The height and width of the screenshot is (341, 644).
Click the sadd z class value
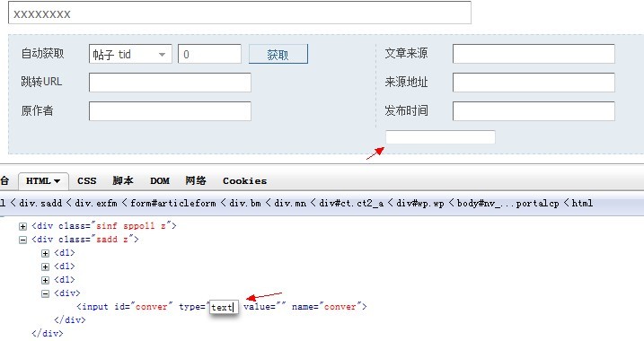tap(111, 240)
